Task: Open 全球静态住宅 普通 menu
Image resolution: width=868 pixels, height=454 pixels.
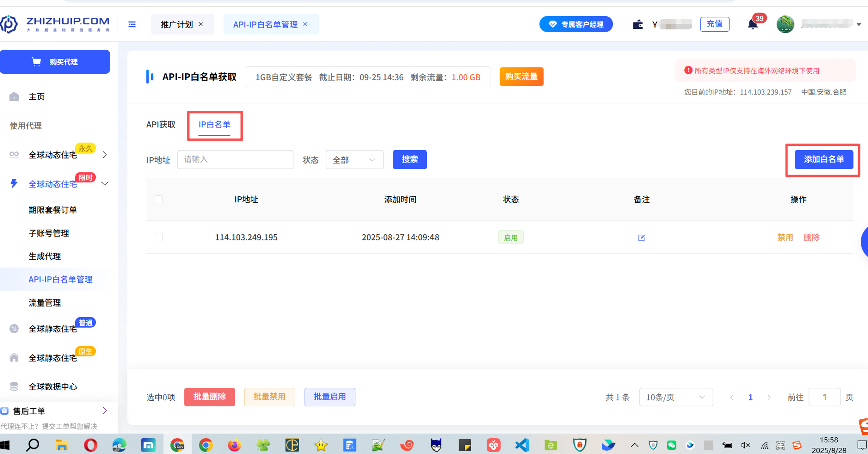Action: click(53, 329)
